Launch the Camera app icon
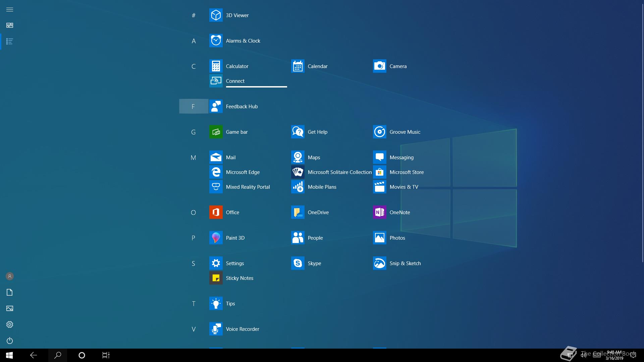Screen dimensions: 644x362 (x=379, y=66)
